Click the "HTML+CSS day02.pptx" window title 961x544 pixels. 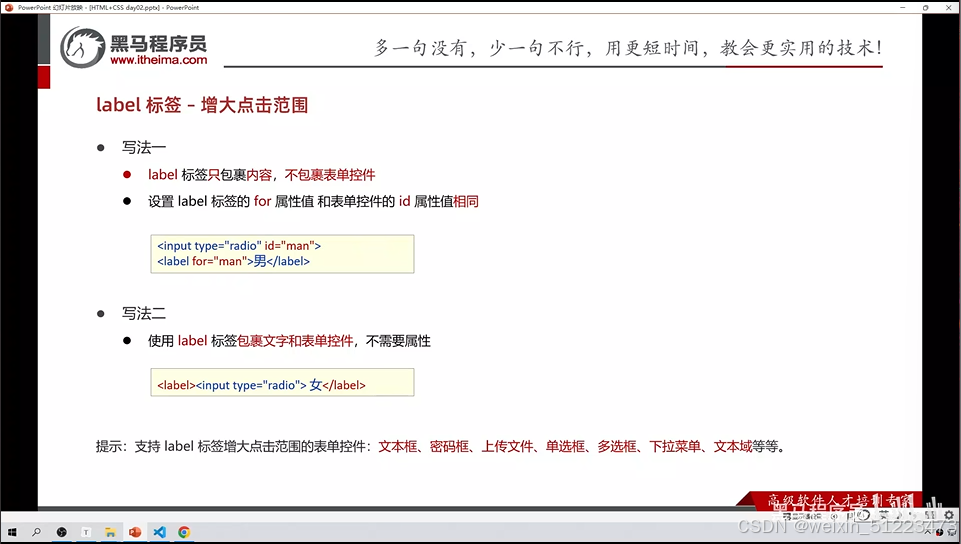point(124,7)
